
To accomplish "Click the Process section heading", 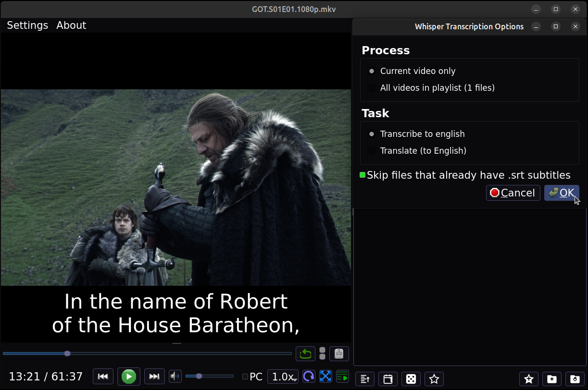I will (x=386, y=50).
